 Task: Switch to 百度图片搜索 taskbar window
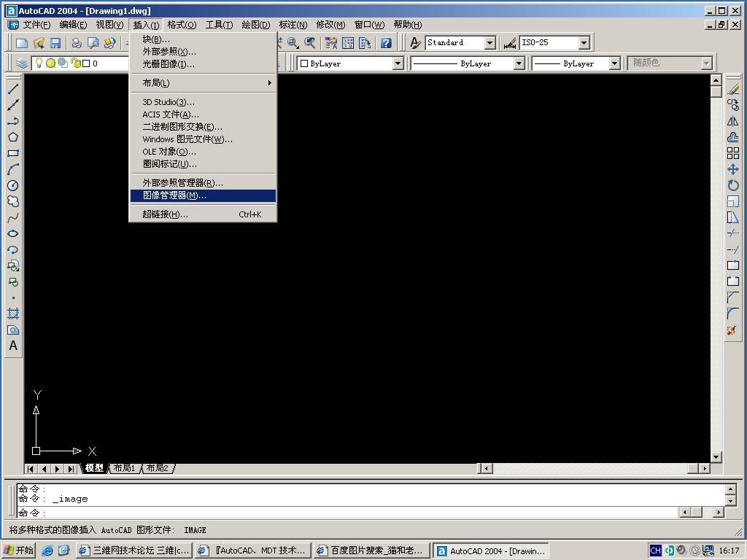(371, 551)
